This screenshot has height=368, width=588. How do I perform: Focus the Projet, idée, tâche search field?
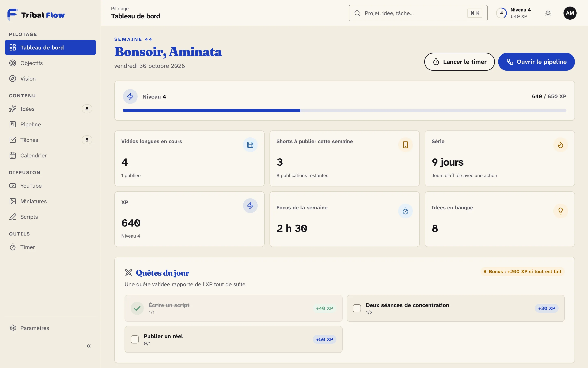point(418,13)
